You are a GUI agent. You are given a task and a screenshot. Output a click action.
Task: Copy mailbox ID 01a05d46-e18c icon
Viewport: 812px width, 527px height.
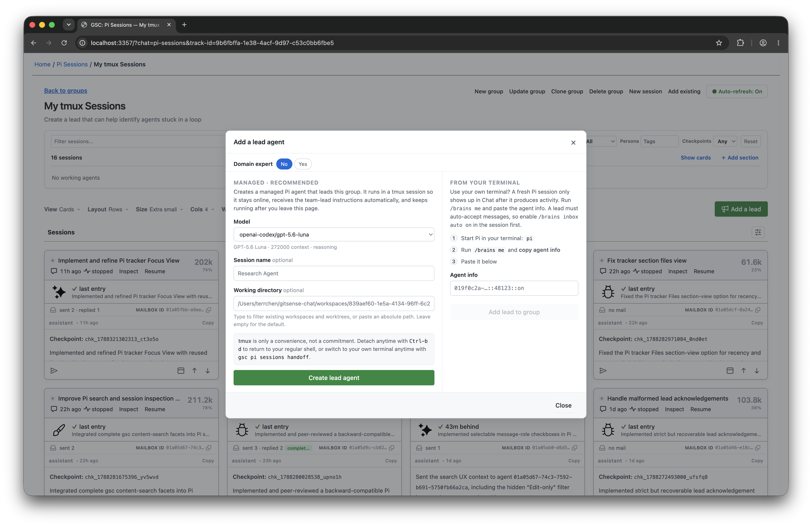[x=758, y=448]
